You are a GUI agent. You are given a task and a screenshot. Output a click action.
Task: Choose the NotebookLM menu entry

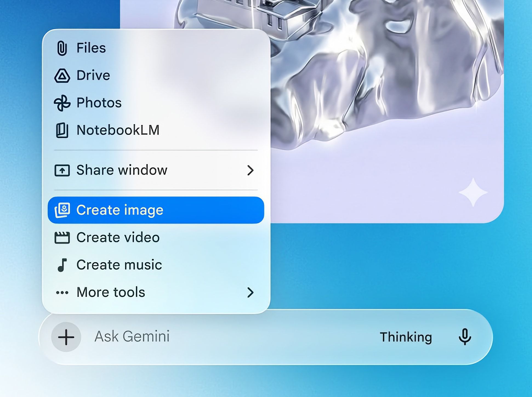point(118,130)
